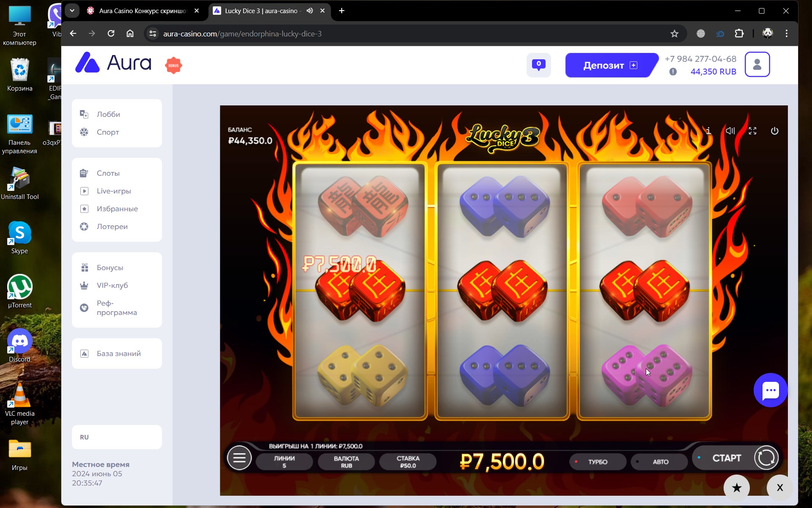Add game to favorites with star button

point(736,488)
